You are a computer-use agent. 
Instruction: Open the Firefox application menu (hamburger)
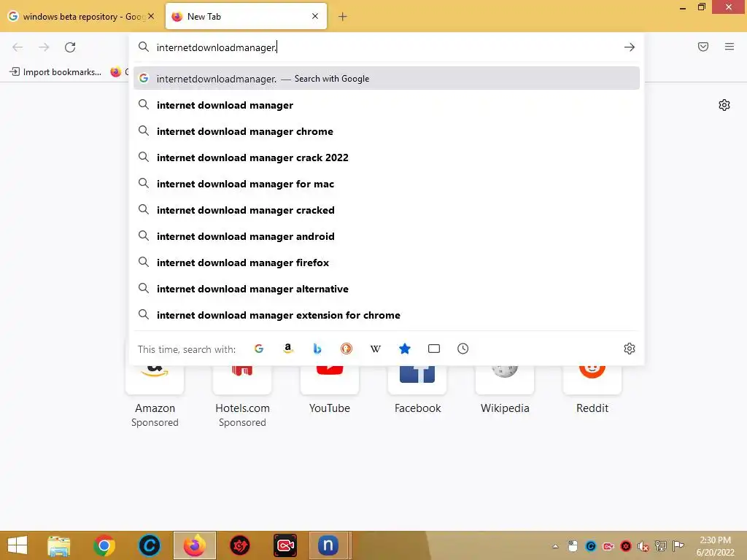(x=729, y=47)
